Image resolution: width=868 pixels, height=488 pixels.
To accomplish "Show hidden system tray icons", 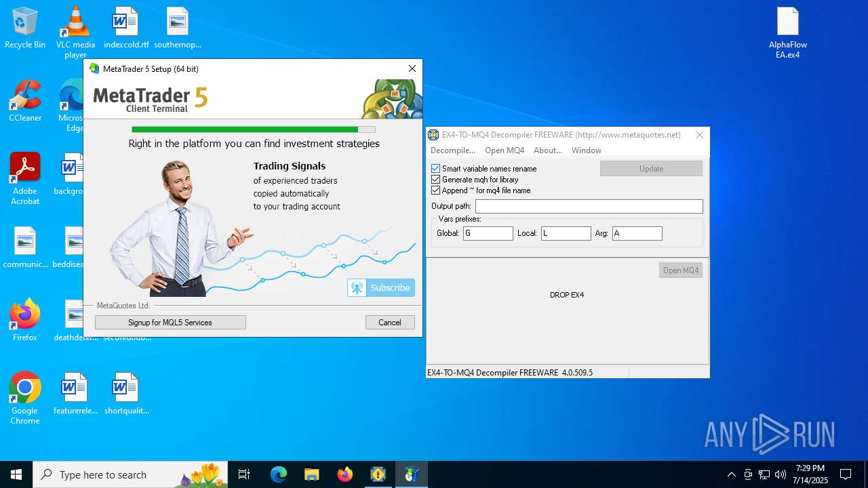I will coord(731,474).
